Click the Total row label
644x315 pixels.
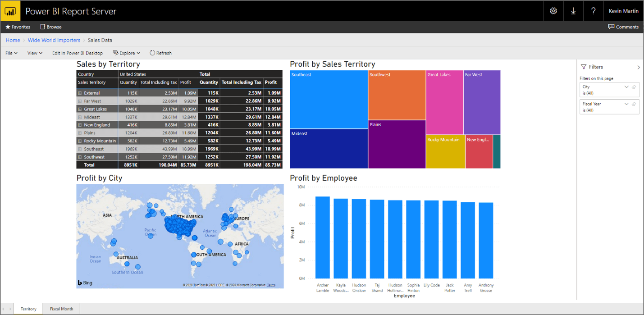(89, 165)
